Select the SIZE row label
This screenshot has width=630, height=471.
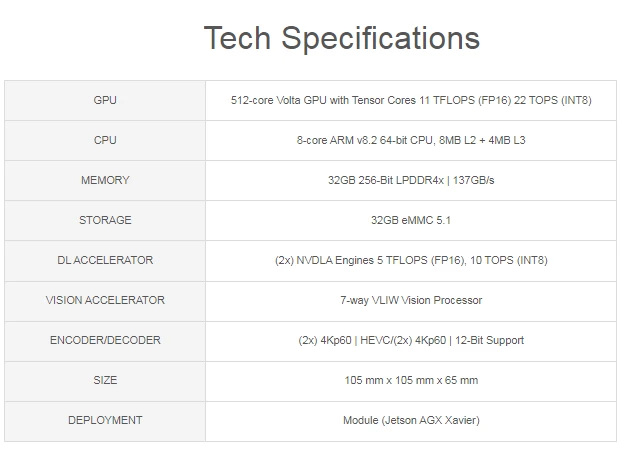(x=105, y=380)
